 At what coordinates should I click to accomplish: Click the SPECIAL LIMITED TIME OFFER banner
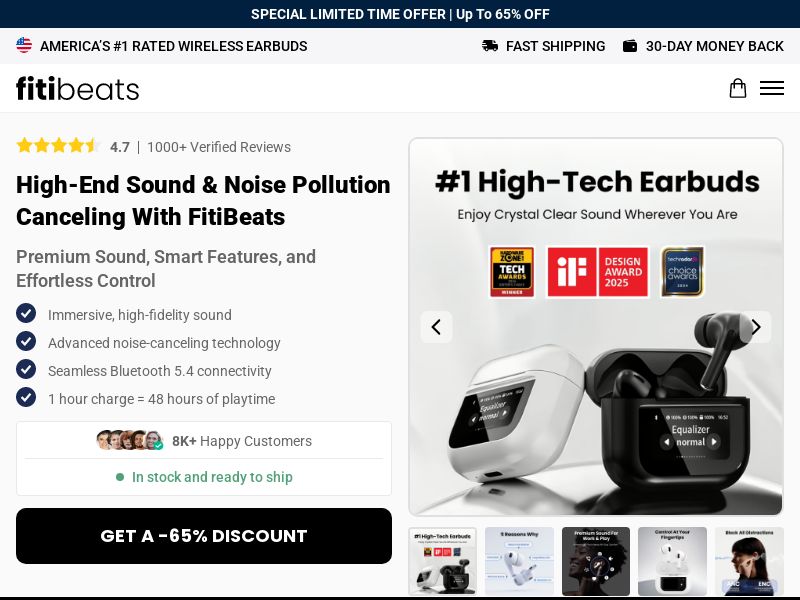coord(400,14)
